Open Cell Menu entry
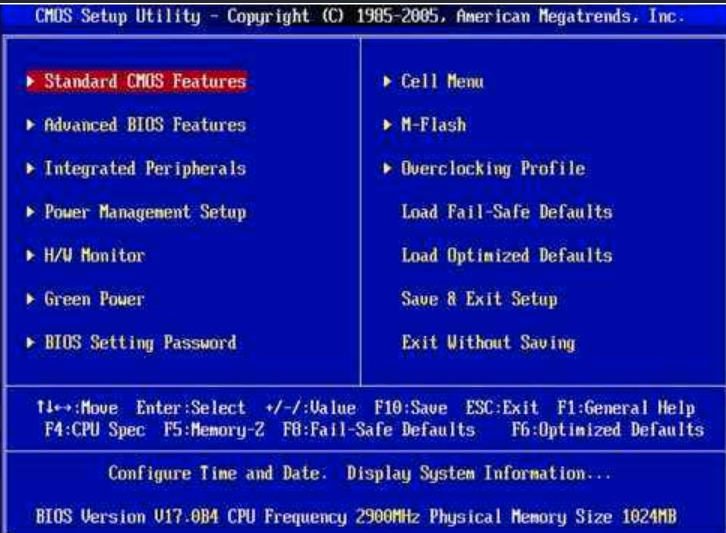The height and width of the screenshot is (533, 726). [442, 82]
